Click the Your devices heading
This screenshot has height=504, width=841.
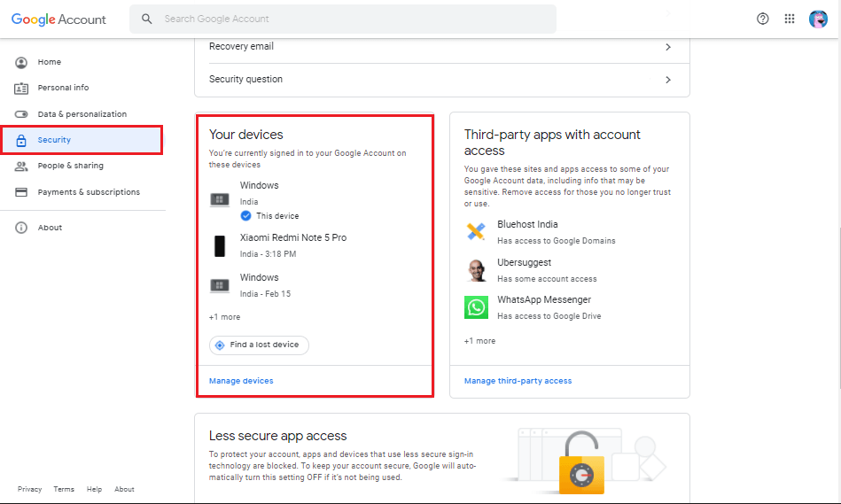[x=245, y=135]
